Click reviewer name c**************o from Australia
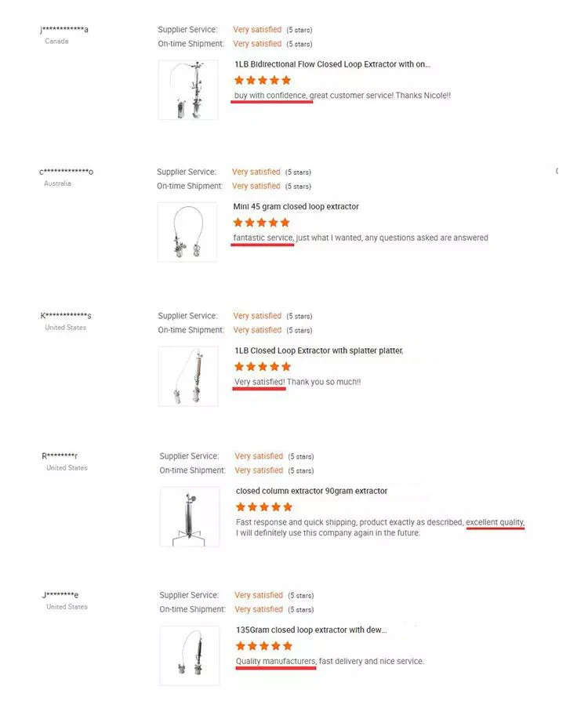Image resolution: width=588 pixels, height=708 pixels. (x=66, y=172)
